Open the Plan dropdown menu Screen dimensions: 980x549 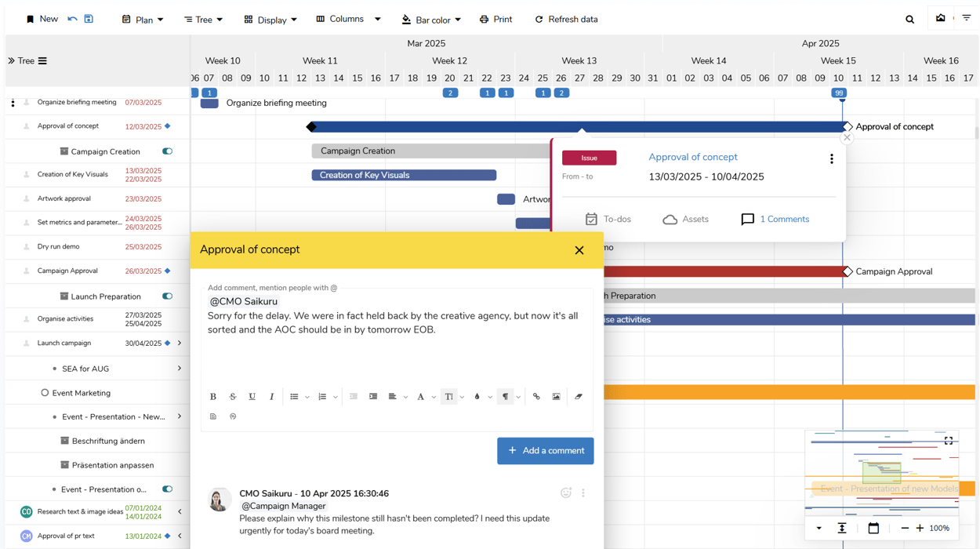(143, 20)
